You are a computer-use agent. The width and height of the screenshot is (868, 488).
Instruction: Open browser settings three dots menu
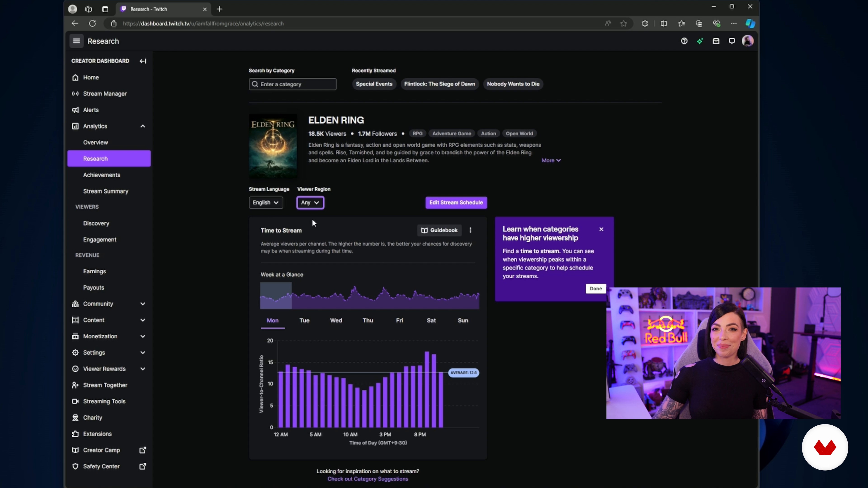click(x=734, y=23)
